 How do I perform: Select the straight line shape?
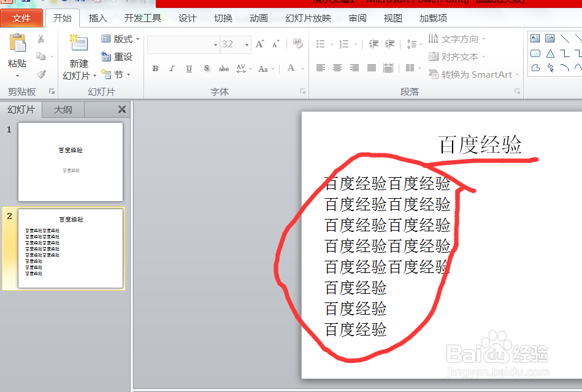565,38
